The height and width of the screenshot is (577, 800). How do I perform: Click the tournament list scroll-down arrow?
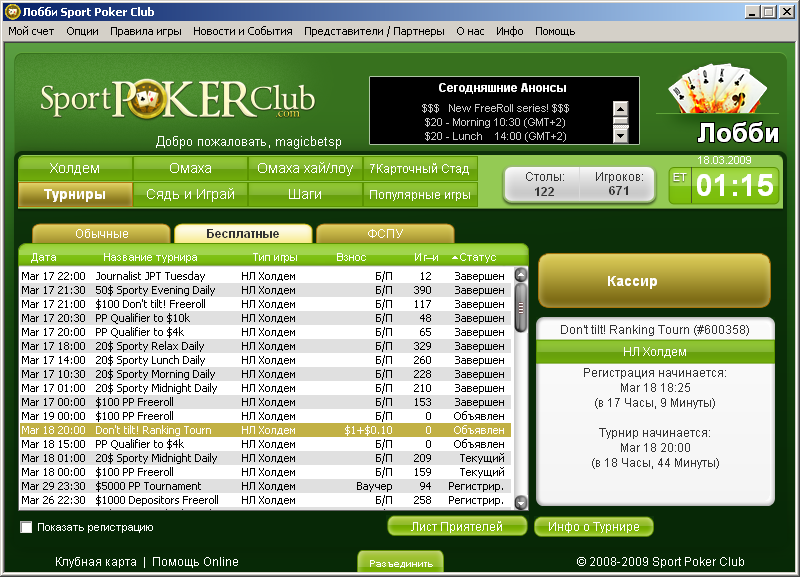(521, 503)
